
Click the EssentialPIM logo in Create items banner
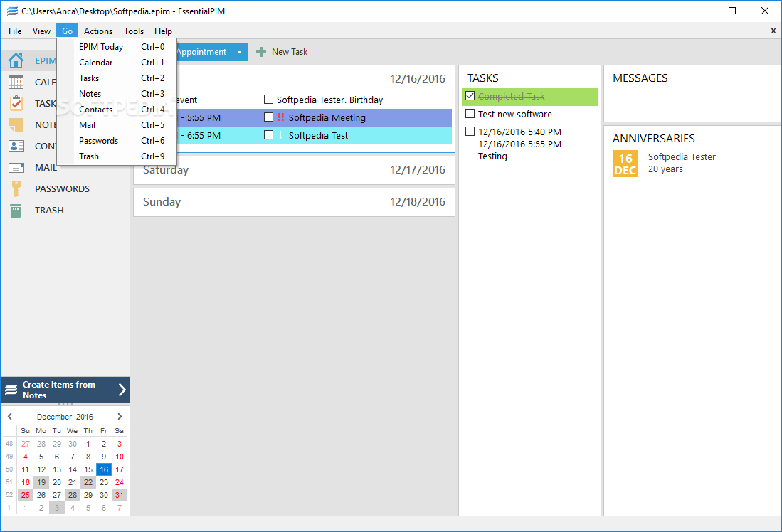tap(11, 390)
